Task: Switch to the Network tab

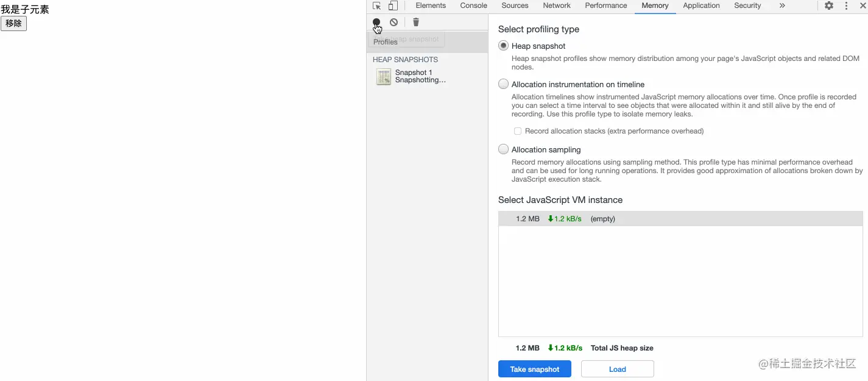Action: 557,5
